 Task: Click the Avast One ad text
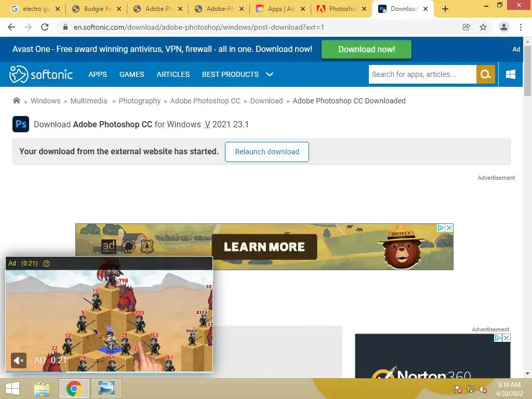[x=162, y=49]
